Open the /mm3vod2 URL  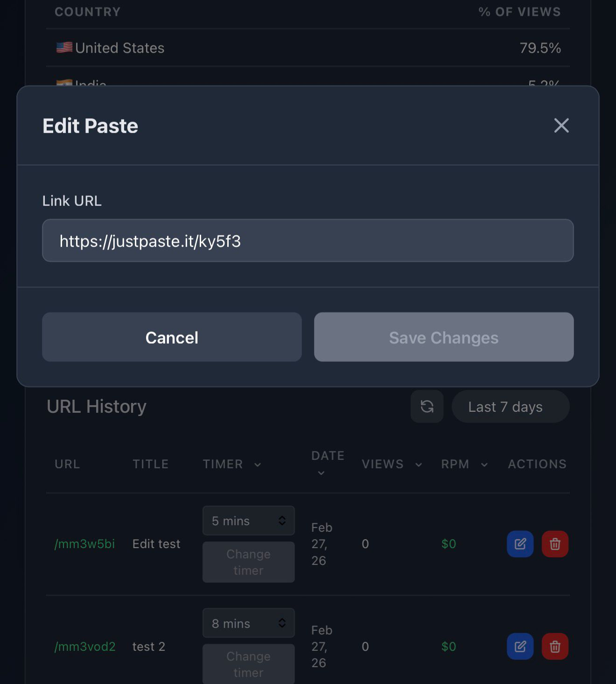click(x=84, y=646)
